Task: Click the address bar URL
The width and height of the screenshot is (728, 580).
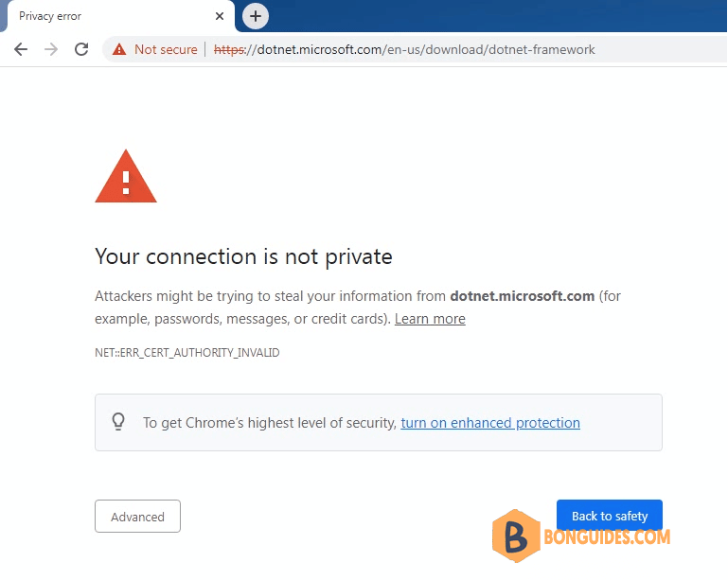Action: 404,49
